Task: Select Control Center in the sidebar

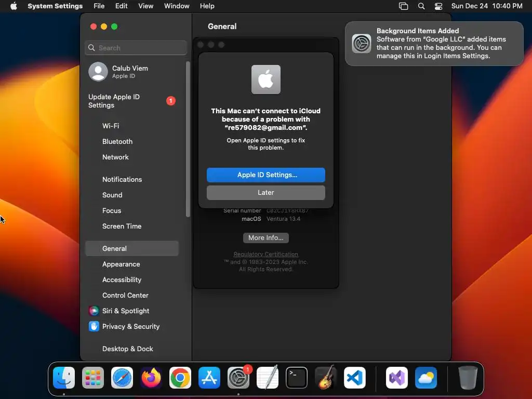Action: tap(131, 296)
